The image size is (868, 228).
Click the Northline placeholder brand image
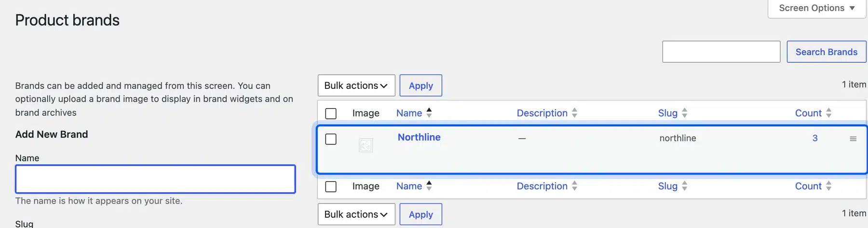(366, 145)
